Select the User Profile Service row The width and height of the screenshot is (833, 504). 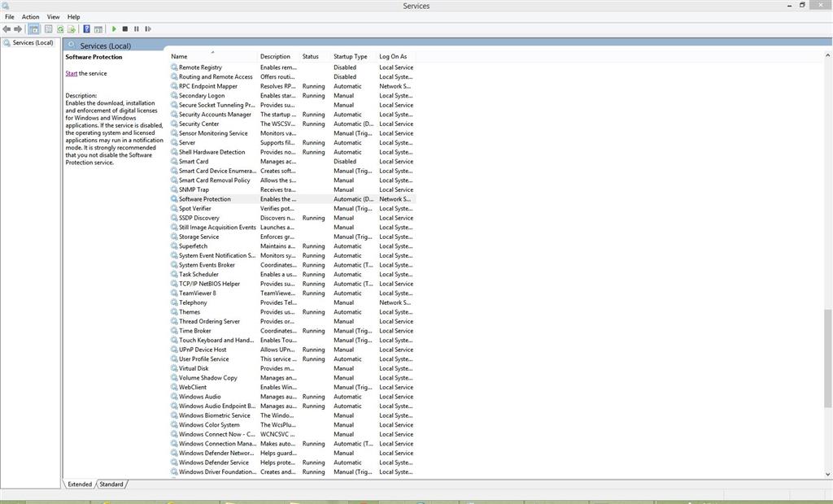292,359
